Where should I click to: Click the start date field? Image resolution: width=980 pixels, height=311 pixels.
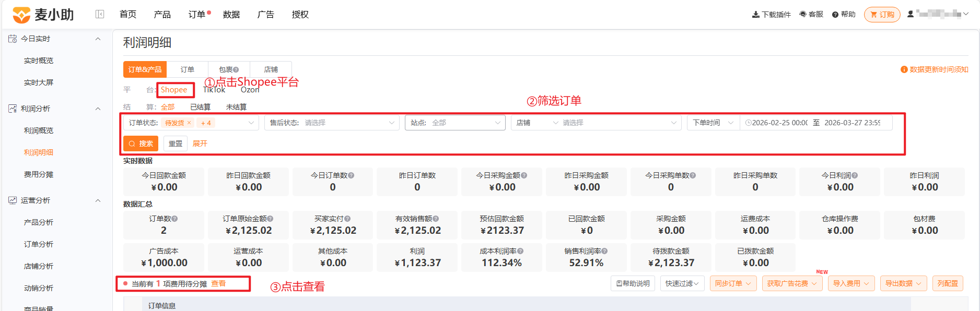779,123
